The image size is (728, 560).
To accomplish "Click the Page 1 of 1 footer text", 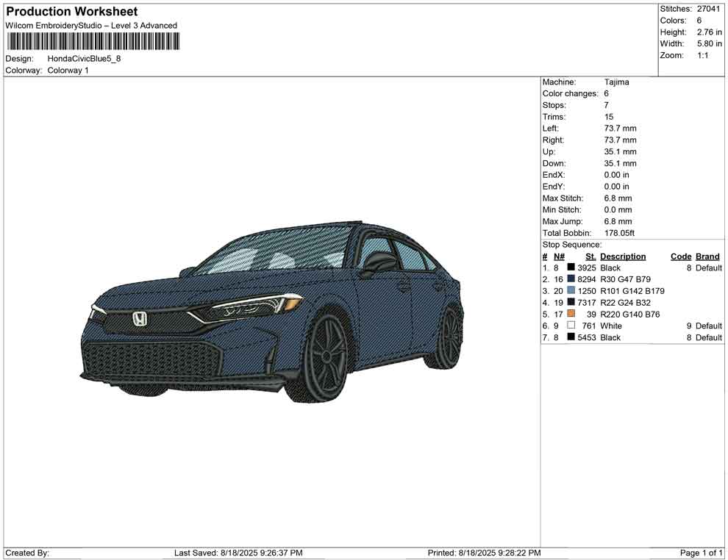I will (701, 553).
